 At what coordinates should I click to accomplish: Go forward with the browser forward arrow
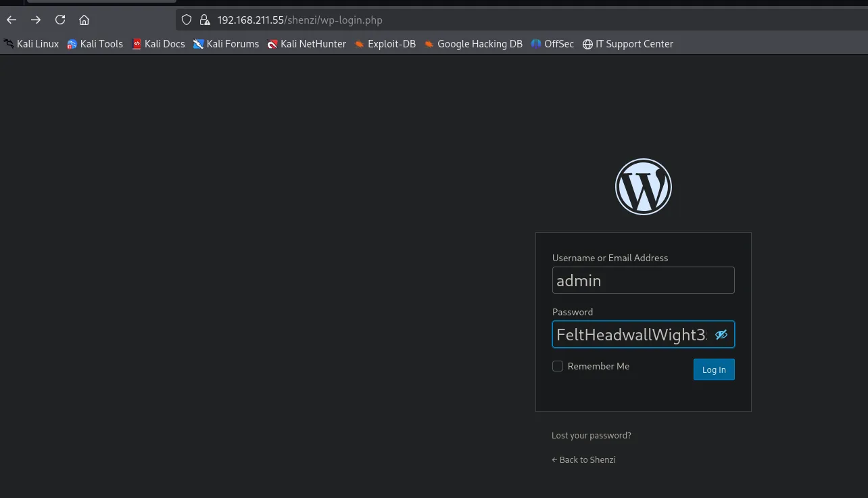[36, 20]
